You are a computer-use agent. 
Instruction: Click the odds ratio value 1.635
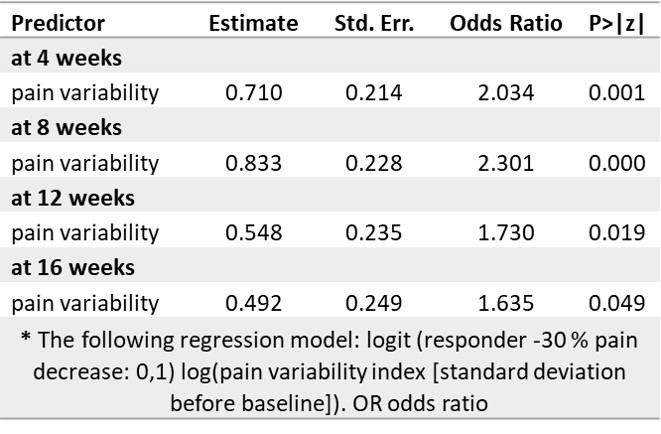click(506, 303)
